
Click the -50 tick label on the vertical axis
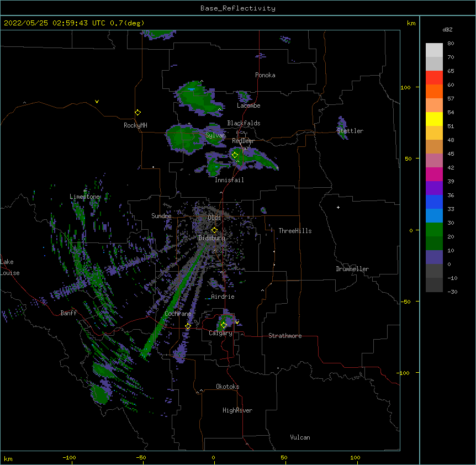coord(405,302)
